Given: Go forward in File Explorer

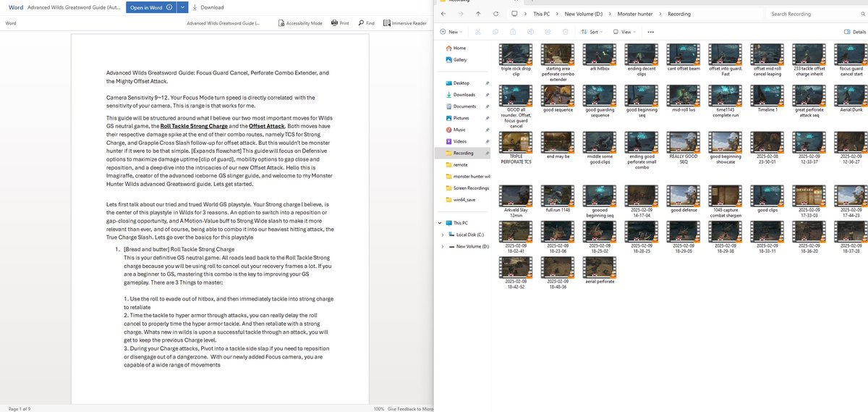Looking at the screenshot, I should 459,14.
